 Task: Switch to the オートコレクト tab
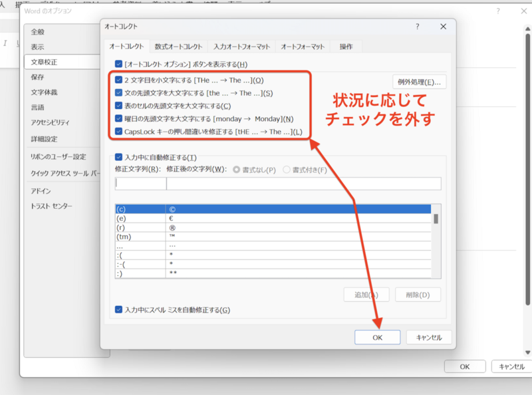tap(126, 47)
